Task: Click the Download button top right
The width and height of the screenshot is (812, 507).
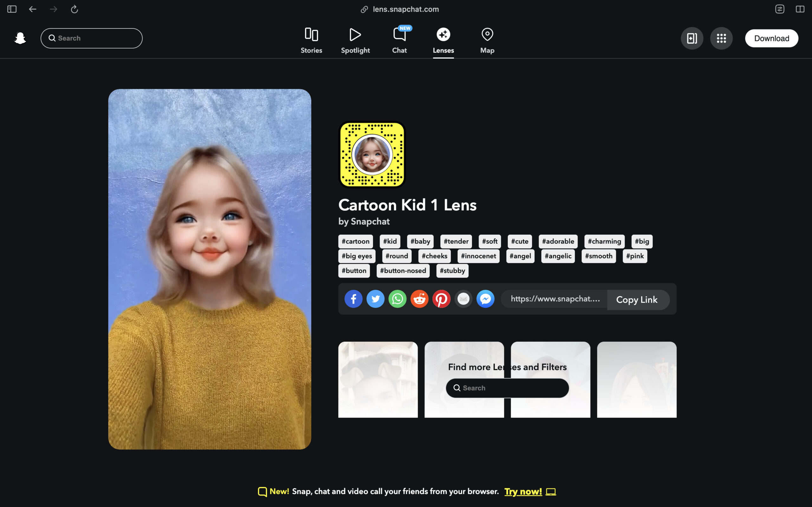Action: point(771,38)
